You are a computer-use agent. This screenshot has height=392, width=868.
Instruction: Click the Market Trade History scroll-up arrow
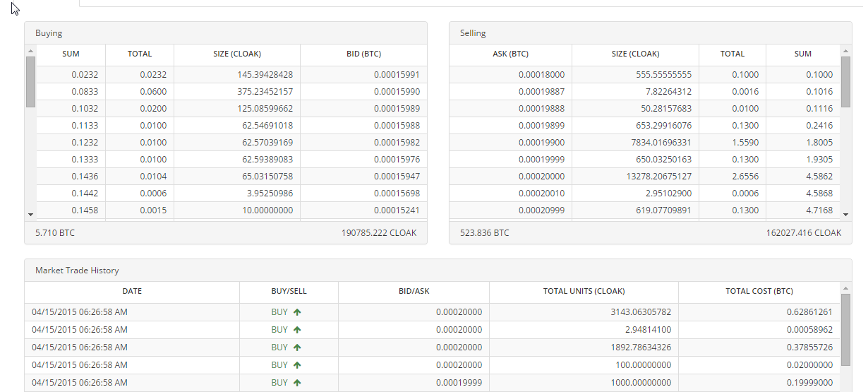pyautogui.click(x=846, y=288)
